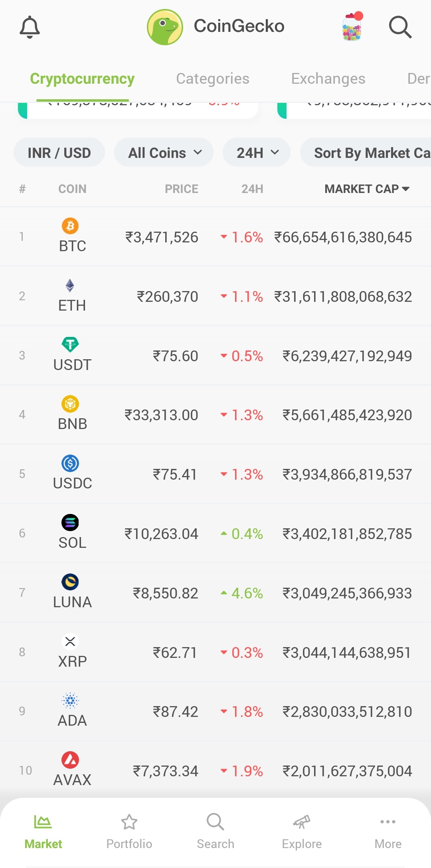Open Sort By Market Cap selector
Image resolution: width=431 pixels, height=868 pixels.
click(366, 152)
